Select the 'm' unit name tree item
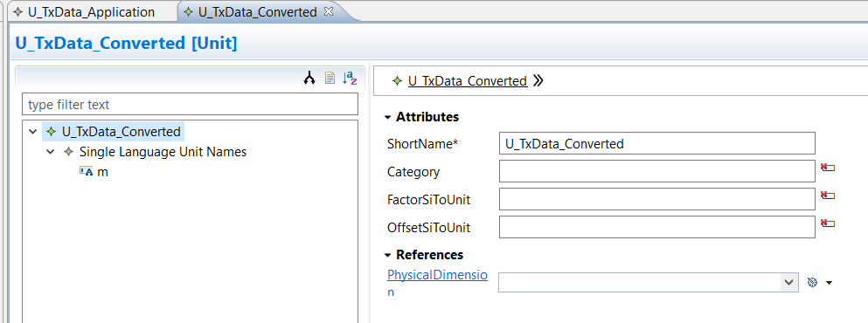Viewport: 868px width, 323px height. pyautogui.click(x=102, y=172)
